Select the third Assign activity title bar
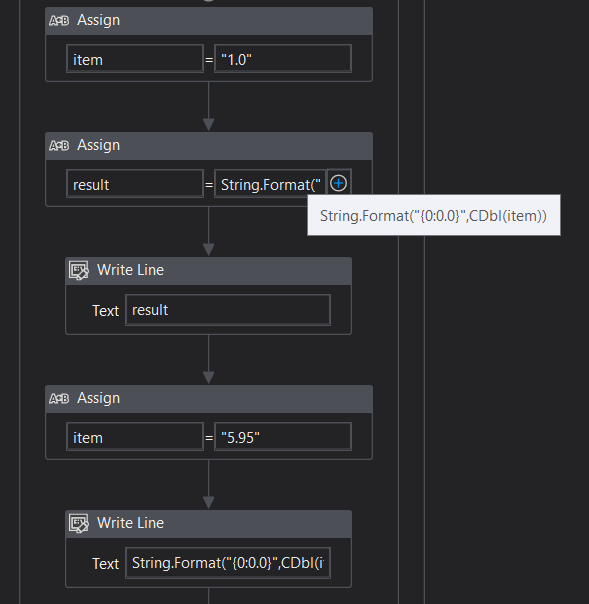The width and height of the screenshot is (589, 604). pyautogui.click(x=209, y=399)
